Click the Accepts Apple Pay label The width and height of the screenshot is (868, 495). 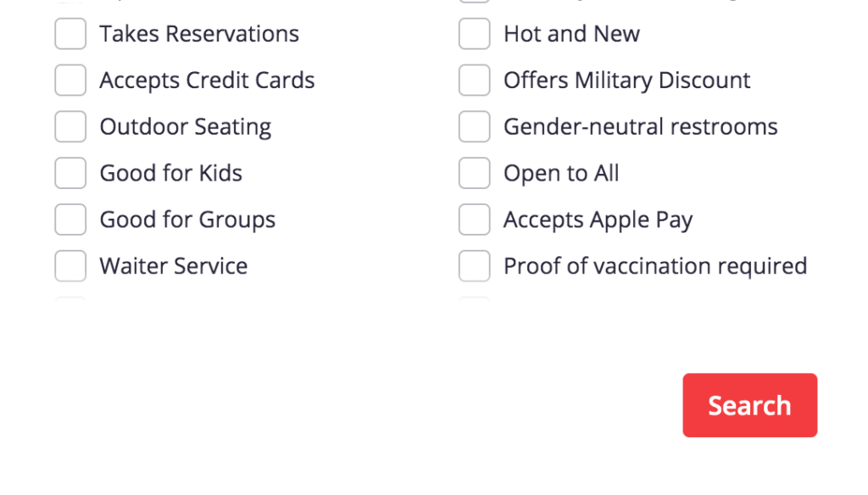pos(598,220)
